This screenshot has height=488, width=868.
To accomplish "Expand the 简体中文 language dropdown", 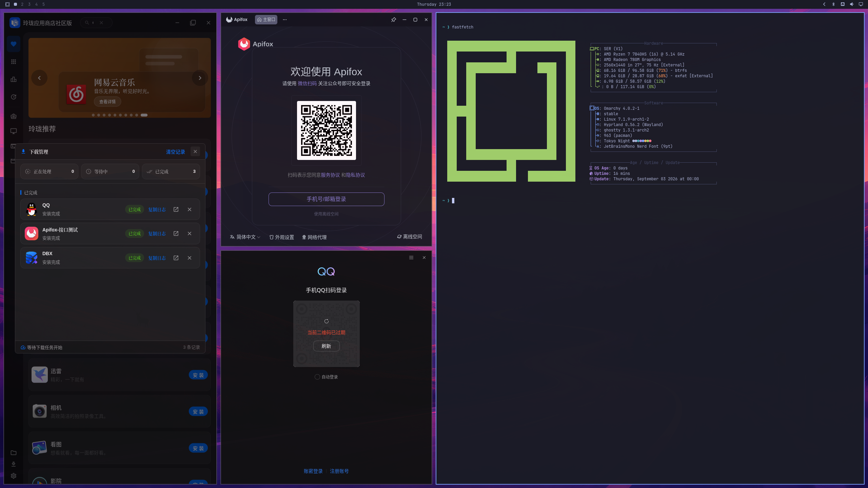I will 245,237.
